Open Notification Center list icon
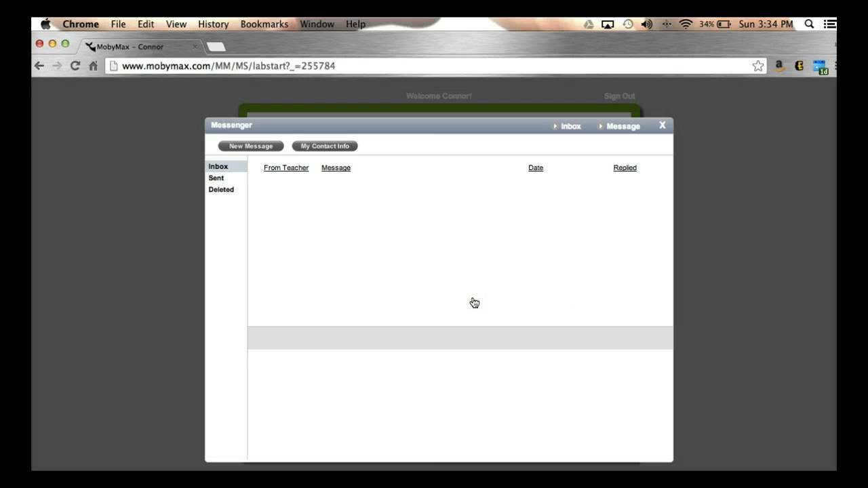The height and width of the screenshot is (488, 868). point(829,24)
